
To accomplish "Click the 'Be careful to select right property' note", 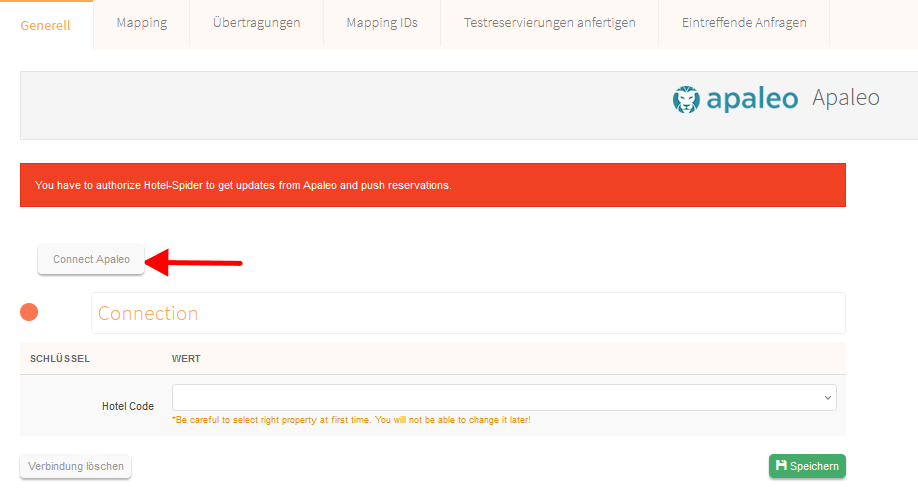I will coord(351,420).
